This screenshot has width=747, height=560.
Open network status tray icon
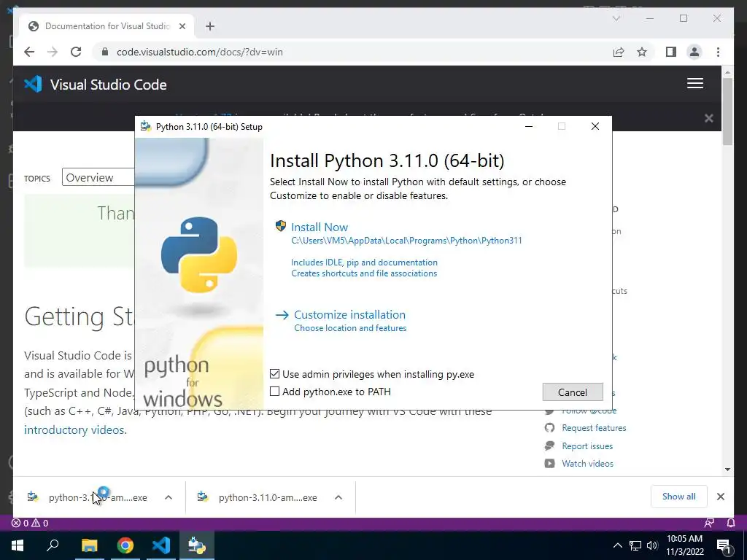click(x=635, y=545)
